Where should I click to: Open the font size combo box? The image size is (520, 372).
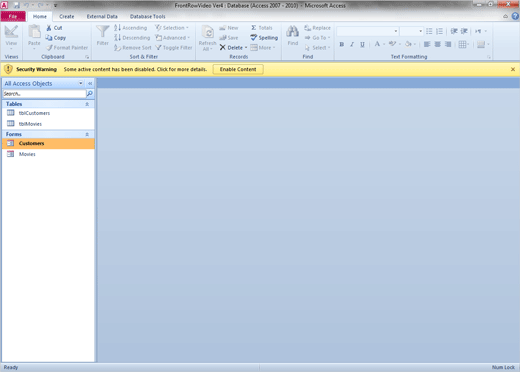[x=412, y=31]
